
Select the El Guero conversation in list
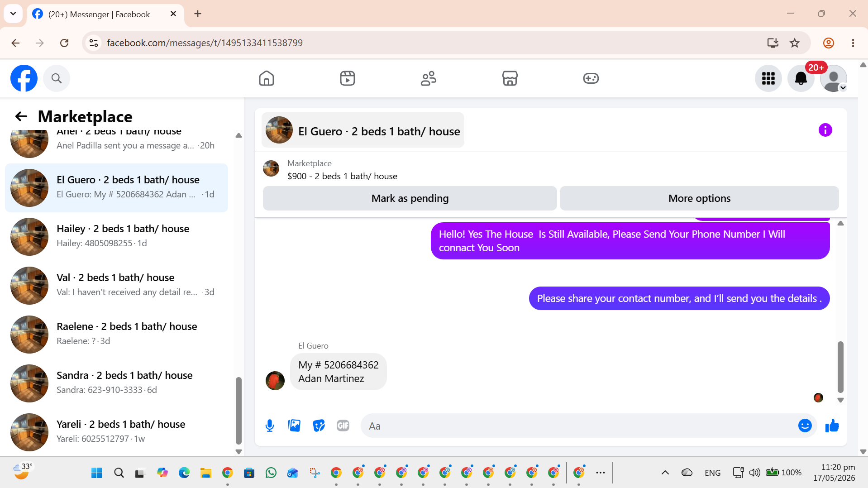point(116,188)
